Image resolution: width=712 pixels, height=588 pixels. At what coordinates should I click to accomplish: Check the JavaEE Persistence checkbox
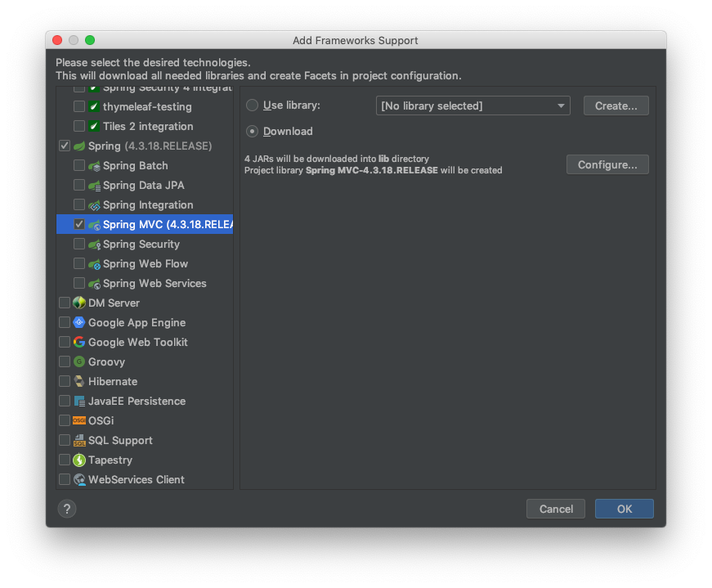65,402
